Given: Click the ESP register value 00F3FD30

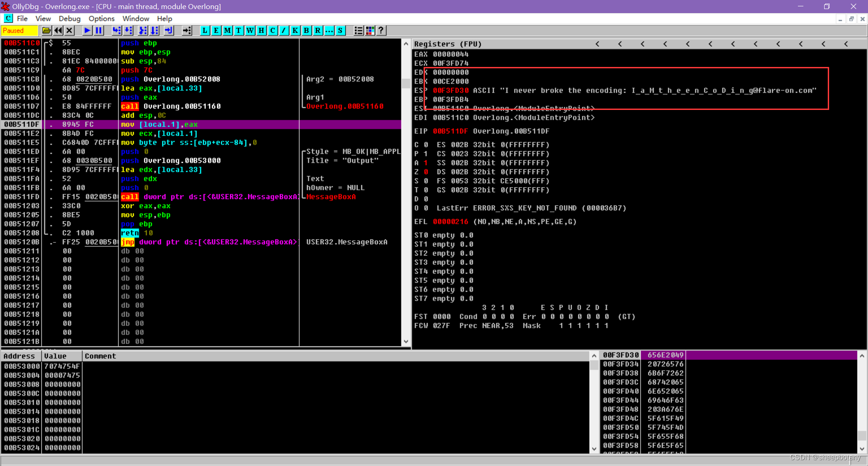Looking at the screenshot, I should tap(451, 90).
